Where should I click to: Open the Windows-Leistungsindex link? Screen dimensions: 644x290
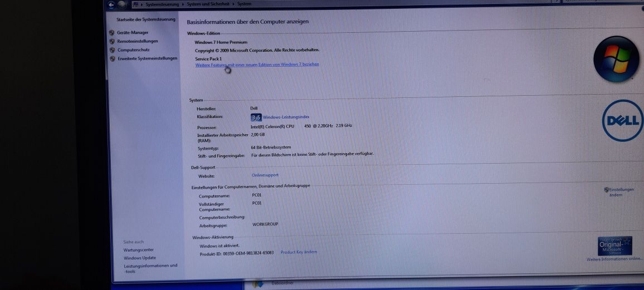tap(286, 117)
